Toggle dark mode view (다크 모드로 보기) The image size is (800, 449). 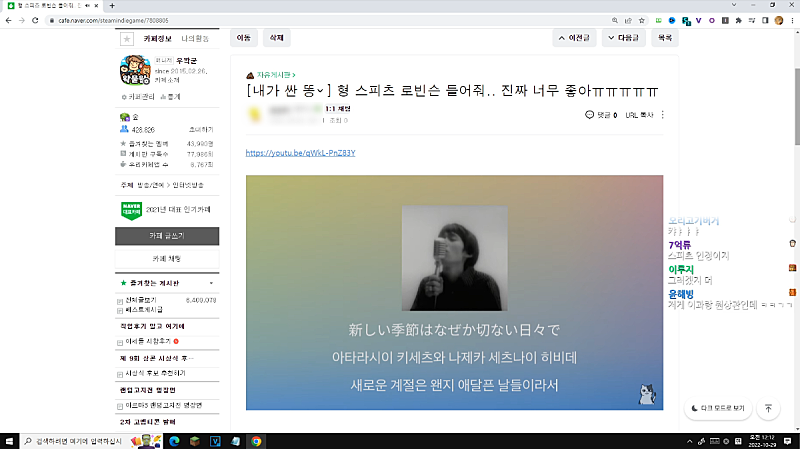click(717, 408)
